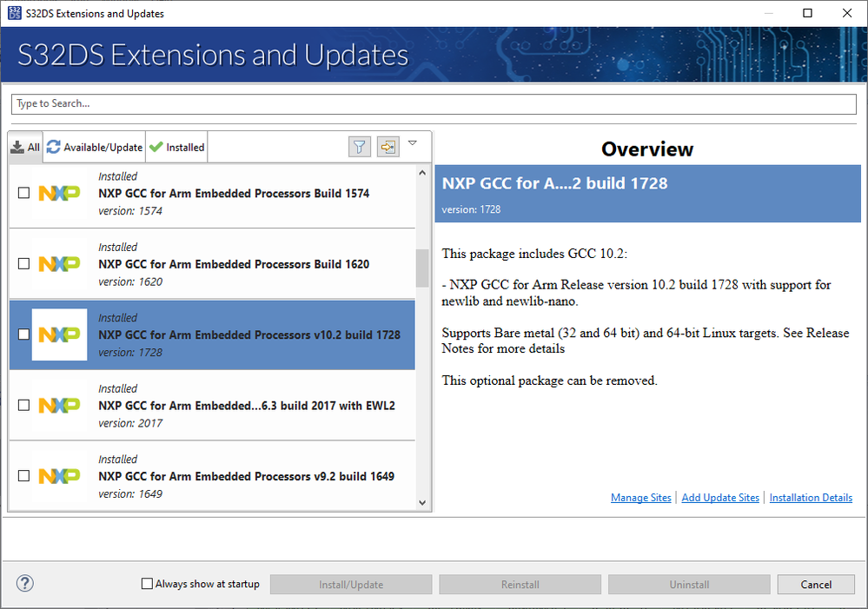This screenshot has width=868, height=609.
Task: Click the Type to Search field
Action: [434, 103]
